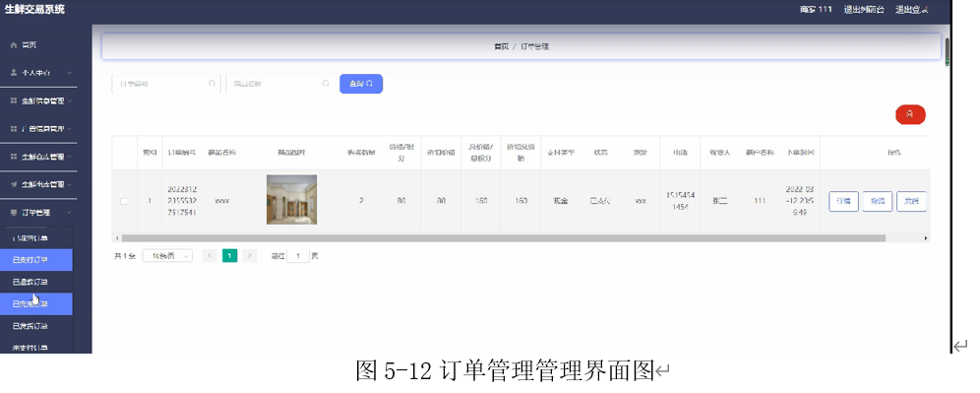Click the page vertical scrollbar thumb
This screenshot has width=980, height=393.
coord(947,51)
